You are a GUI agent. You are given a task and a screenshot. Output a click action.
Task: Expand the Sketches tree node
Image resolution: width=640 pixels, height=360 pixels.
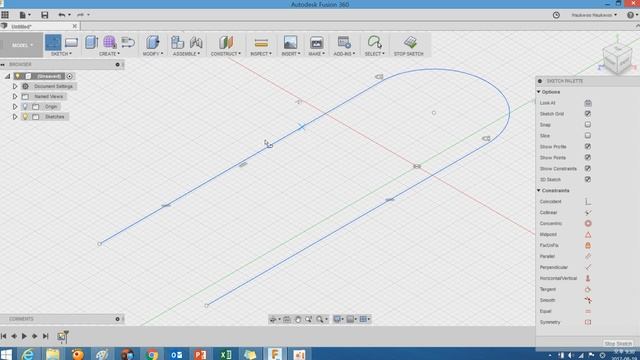point(15,117)
